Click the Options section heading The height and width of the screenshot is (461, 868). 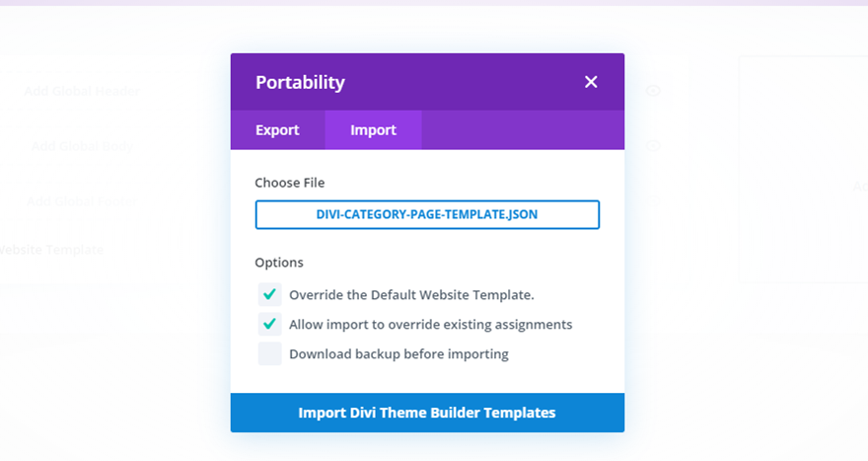point(279,263)
